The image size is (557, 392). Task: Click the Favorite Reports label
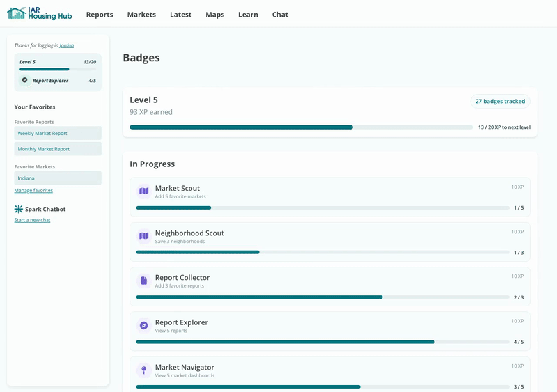tap(34, 122)
